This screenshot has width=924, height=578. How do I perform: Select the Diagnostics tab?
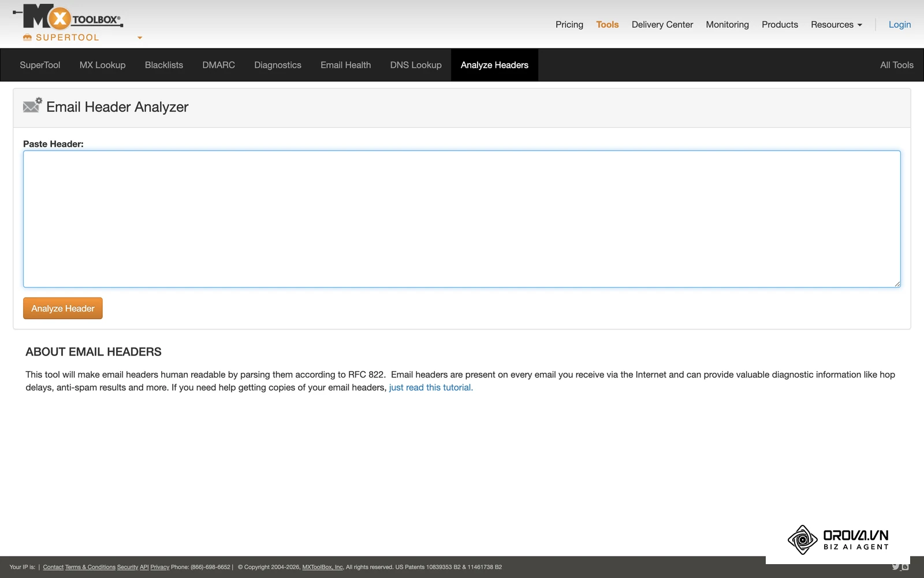278,65
